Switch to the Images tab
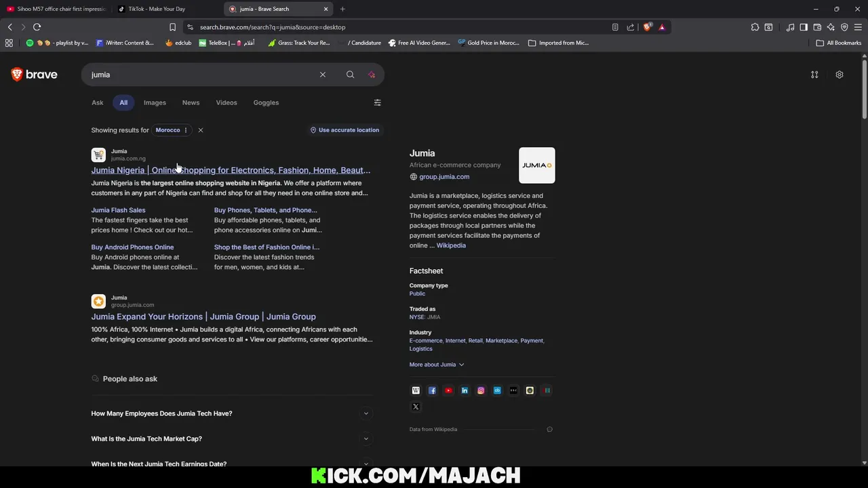Viewport: 868px width, 488px height. point(155,102)
